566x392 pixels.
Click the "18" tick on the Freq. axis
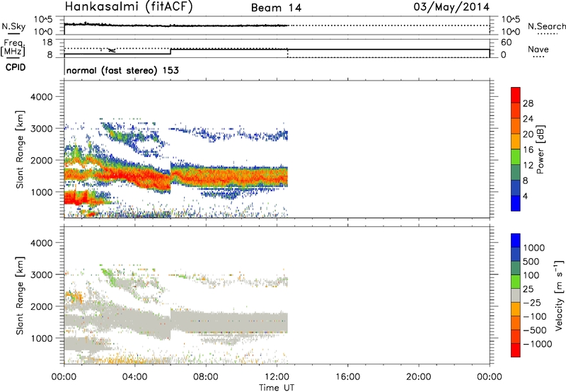point(47,42)
